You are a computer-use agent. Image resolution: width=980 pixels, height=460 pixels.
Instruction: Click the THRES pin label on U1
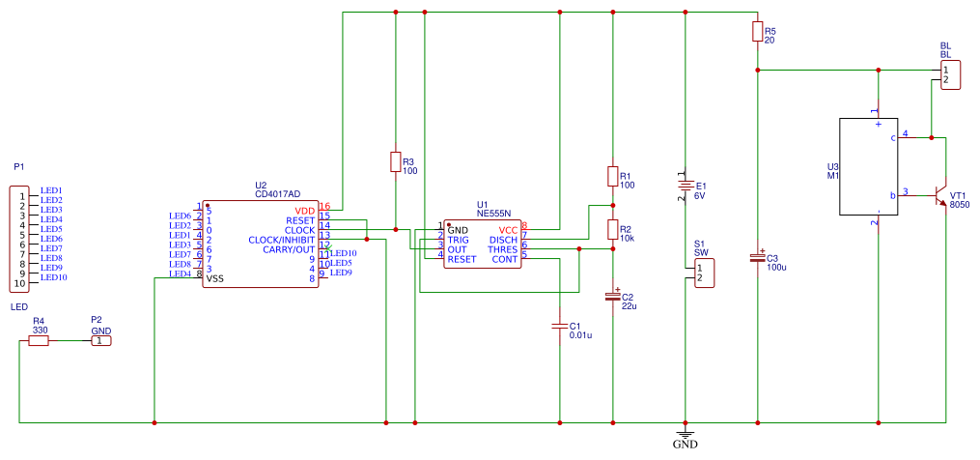(502, 249)
